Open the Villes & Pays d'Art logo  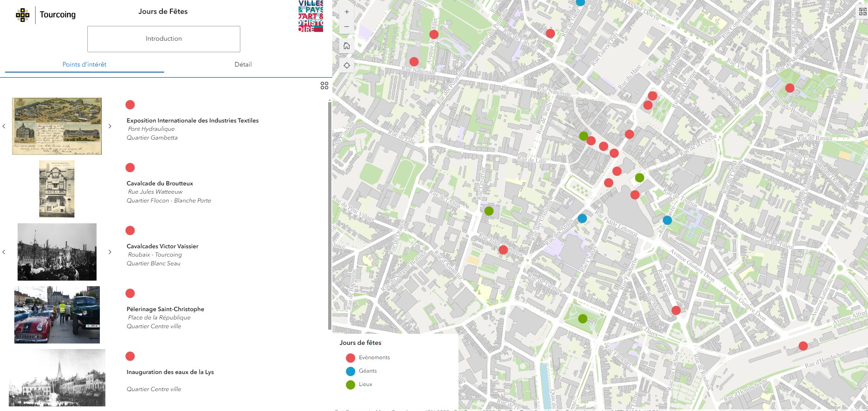[311, 16]
